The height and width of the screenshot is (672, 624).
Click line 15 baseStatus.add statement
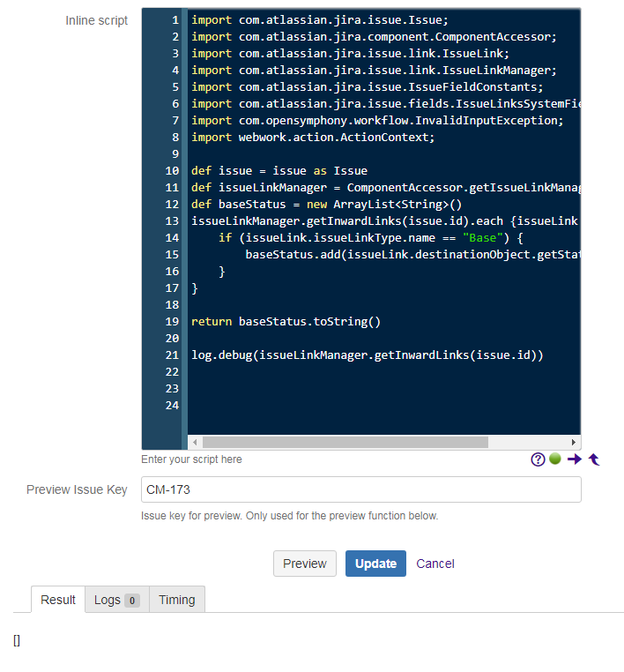tap(412, 255)
